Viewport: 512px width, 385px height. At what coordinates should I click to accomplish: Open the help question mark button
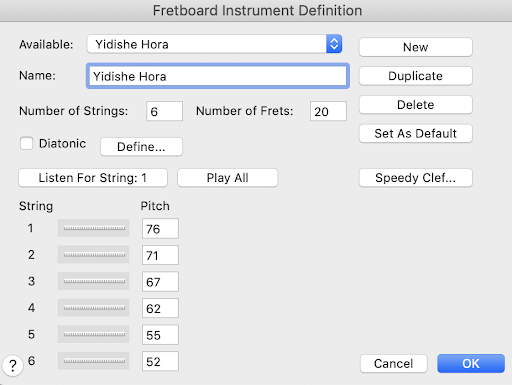coord(13,365)
